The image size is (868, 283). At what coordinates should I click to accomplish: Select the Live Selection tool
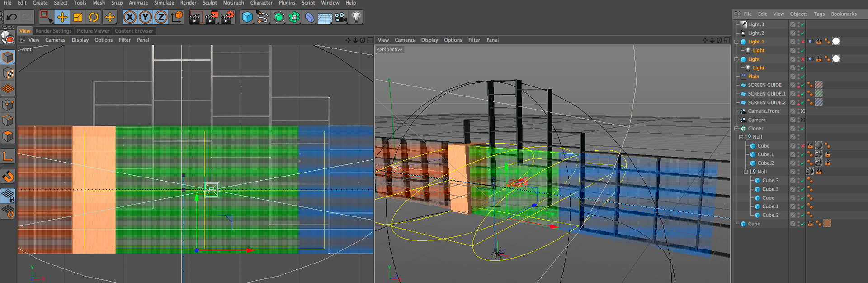[46, 17]
